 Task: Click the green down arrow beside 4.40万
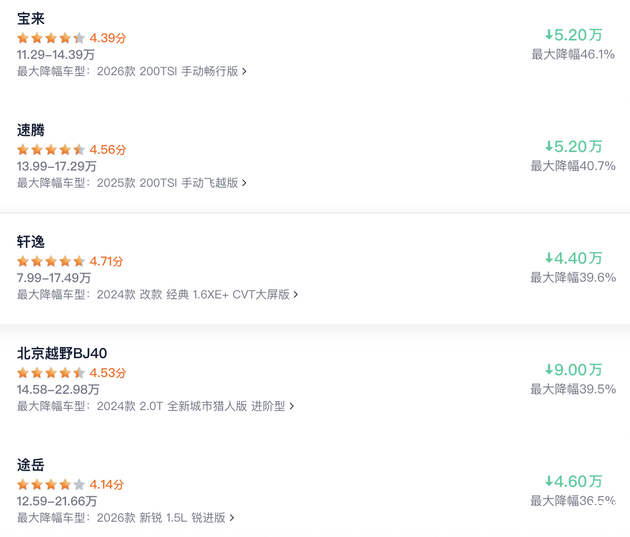pyautogui.click(x=549, y=258)
